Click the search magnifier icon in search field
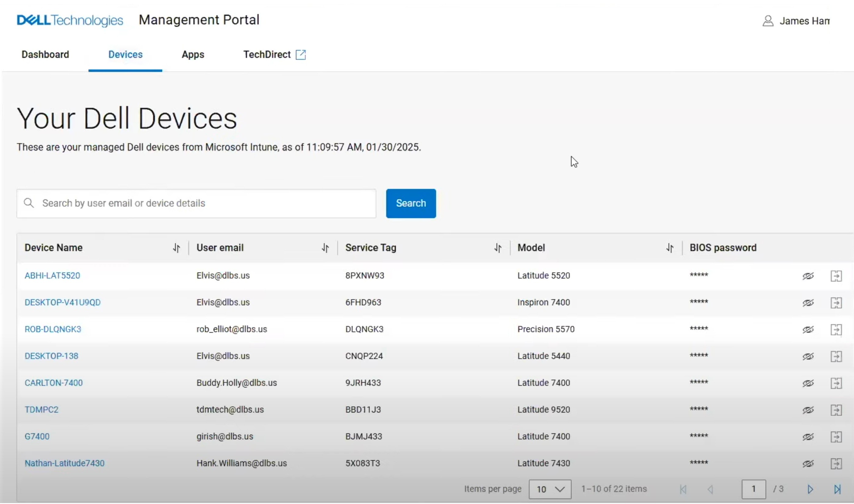This screenshot has width=854, height=504. 29,203
